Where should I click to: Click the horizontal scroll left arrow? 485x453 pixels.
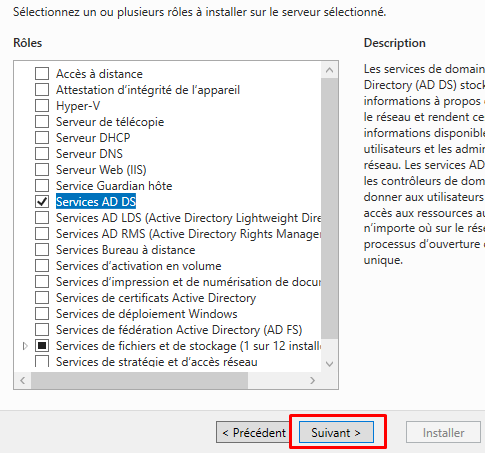tap(23, 380)
